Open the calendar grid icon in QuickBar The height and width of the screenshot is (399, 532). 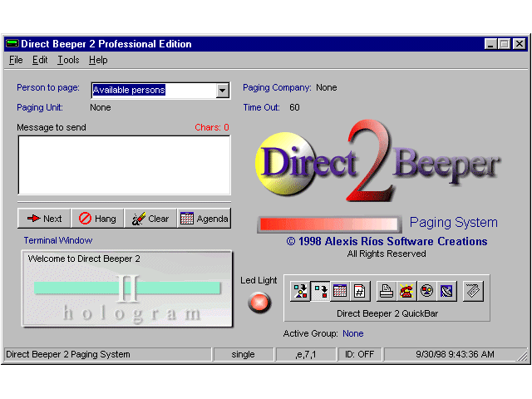(340, 291)
